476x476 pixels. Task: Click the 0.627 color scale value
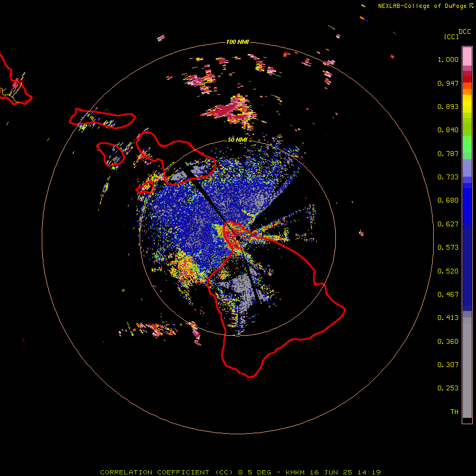[x=448, y=224]
